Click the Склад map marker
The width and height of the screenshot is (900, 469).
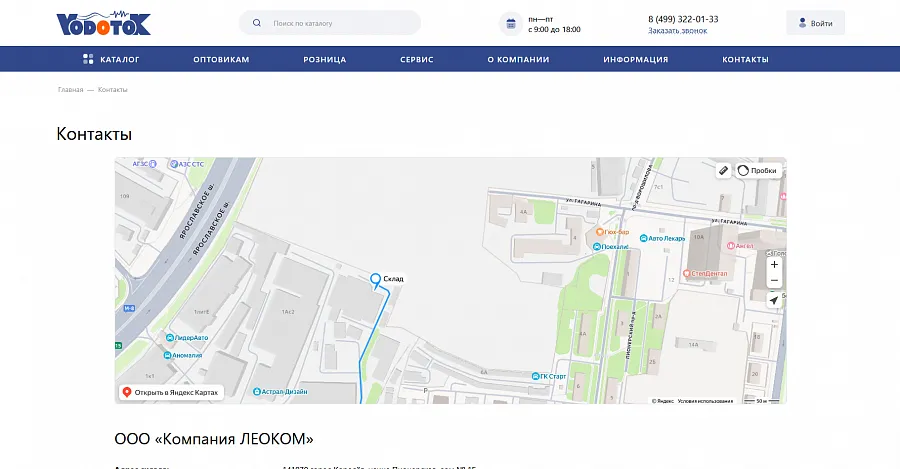(x=375, y=280)
